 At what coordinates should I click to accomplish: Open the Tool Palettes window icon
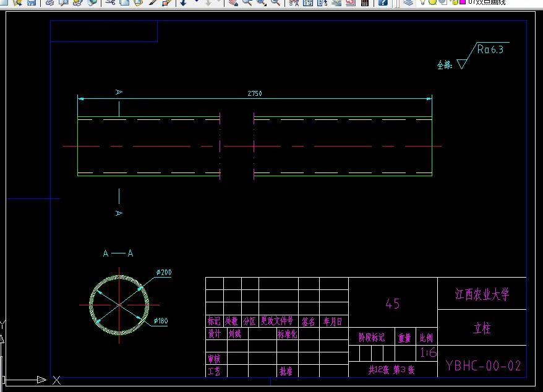322,2
